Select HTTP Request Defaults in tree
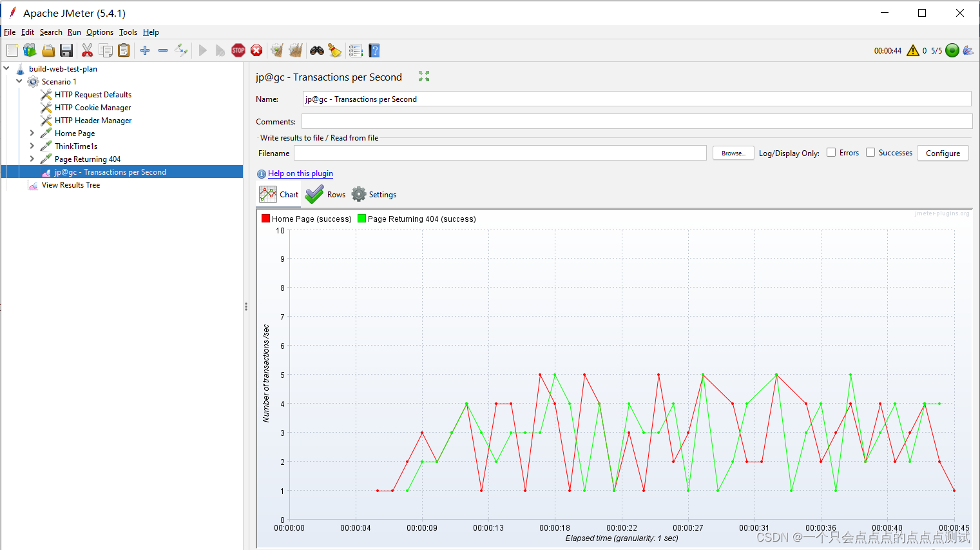Image resolution: width=980 pixels, height=550 pixels. point(93,94)
